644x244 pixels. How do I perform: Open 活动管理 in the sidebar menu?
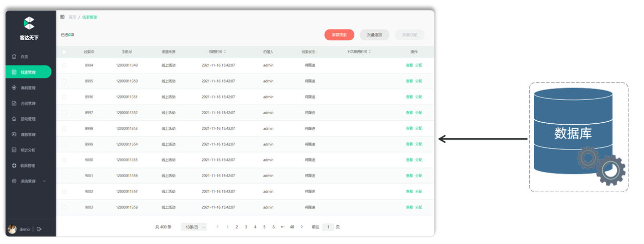(x=28, y=119)
